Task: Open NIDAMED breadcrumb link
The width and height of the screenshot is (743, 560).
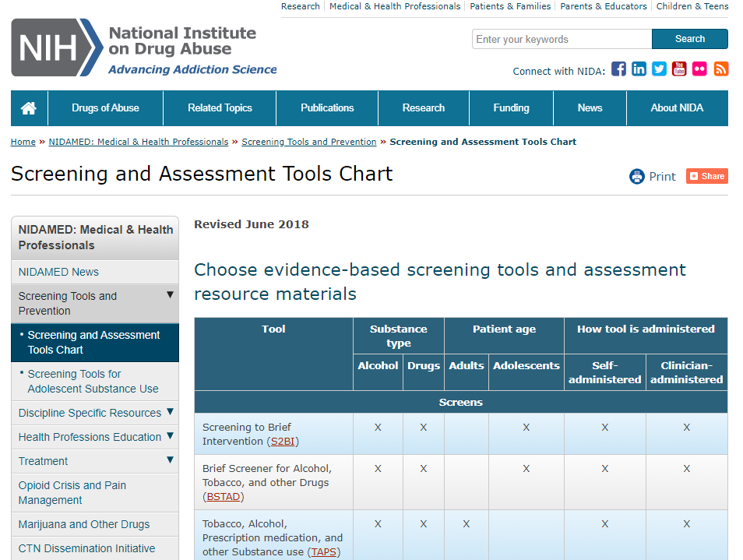Action: click(x=139, y=142)
